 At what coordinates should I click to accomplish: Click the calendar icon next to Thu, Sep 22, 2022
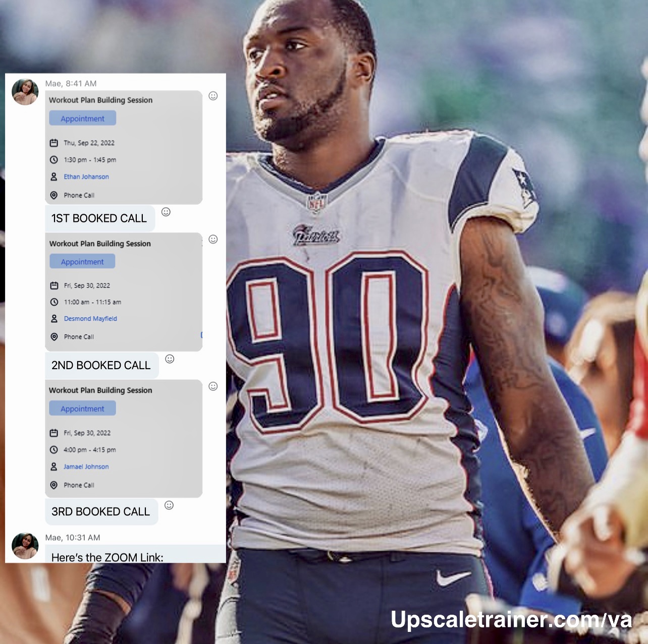pyautogui.click(x=54, y=143)
